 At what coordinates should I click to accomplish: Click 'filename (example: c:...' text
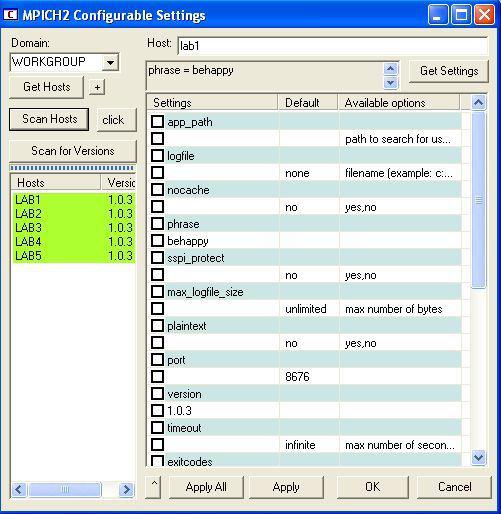click(x=399, y=173)
